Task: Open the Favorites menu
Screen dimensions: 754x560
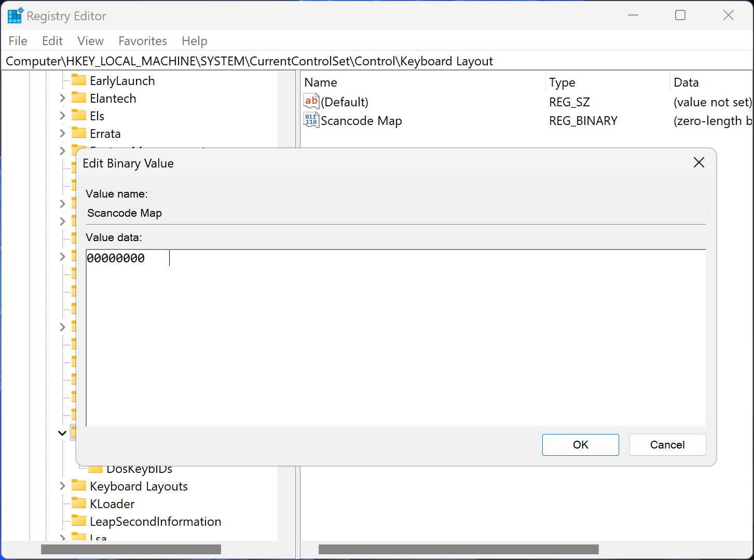Action: (x=143, y=41)
